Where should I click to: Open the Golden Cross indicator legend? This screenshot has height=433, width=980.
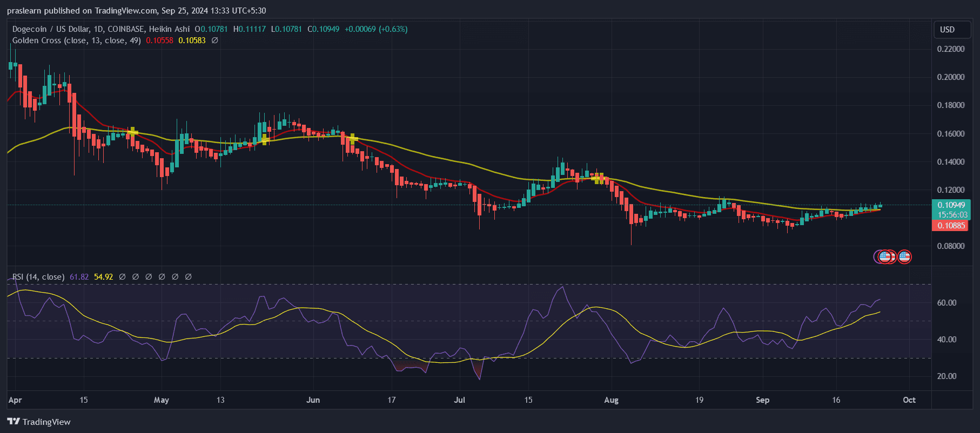coord(77,40)
